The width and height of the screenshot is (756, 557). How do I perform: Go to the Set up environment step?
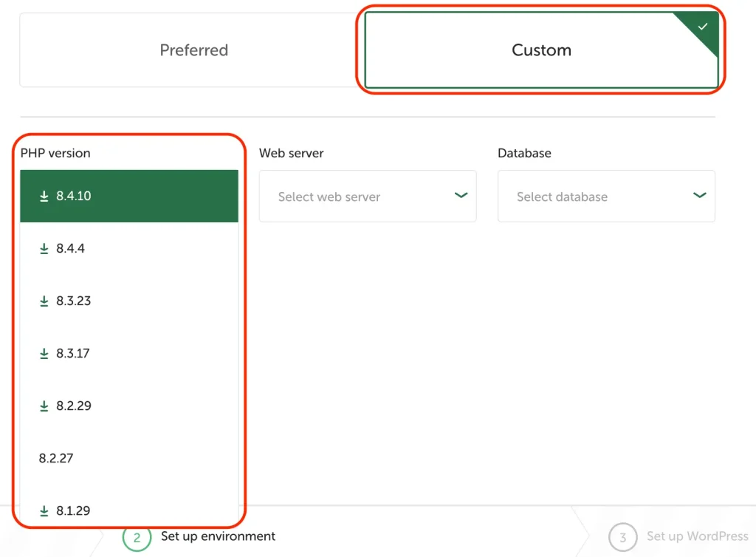pyautogui.click(x=218, y=536)
